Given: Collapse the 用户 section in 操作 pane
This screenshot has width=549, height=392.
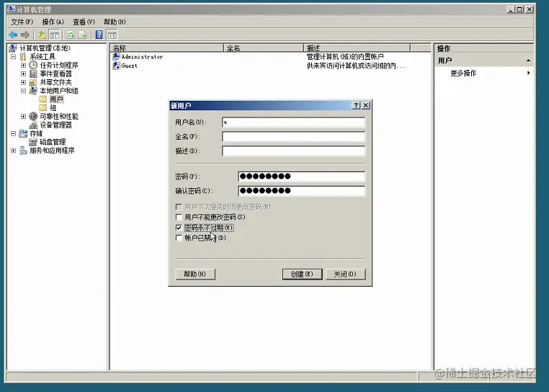Looking at the screenshot, I should coord(528,61).
